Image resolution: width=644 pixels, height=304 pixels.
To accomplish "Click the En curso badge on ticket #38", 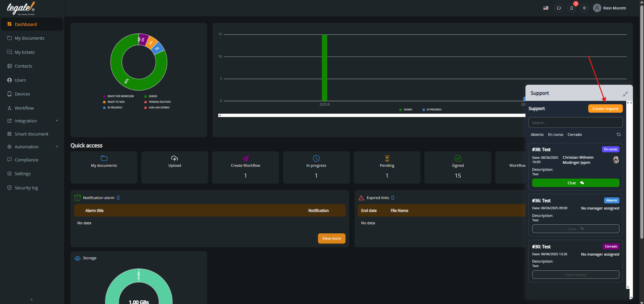I will point(610,149).
